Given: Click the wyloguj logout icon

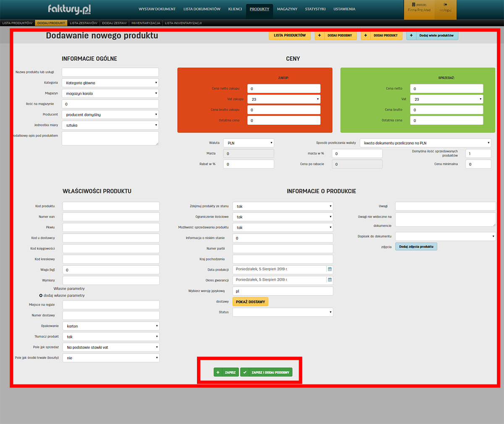Looking at the screenshot, I should pyautogui.click(x=445, y=5).
